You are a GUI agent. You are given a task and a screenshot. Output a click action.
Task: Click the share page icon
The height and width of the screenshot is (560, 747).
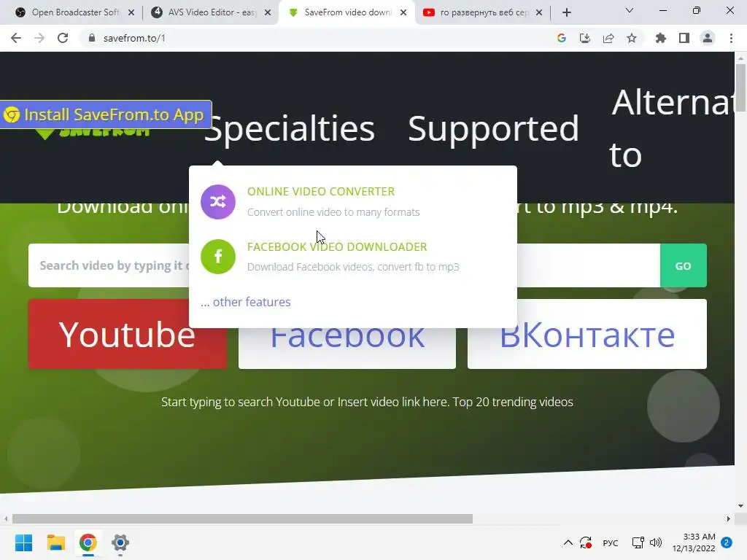click(x=608, y=38)
